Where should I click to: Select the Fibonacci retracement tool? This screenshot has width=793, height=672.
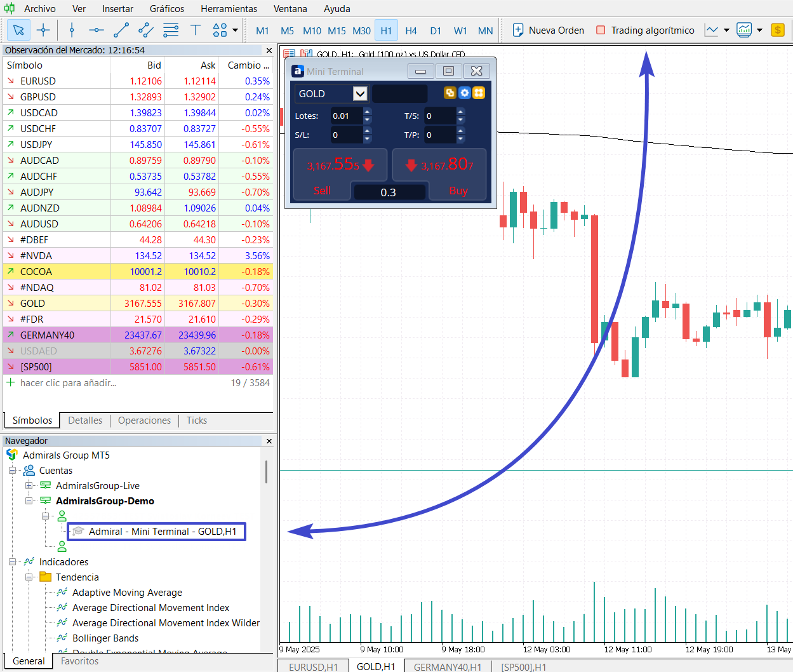(x=171, y=30)
